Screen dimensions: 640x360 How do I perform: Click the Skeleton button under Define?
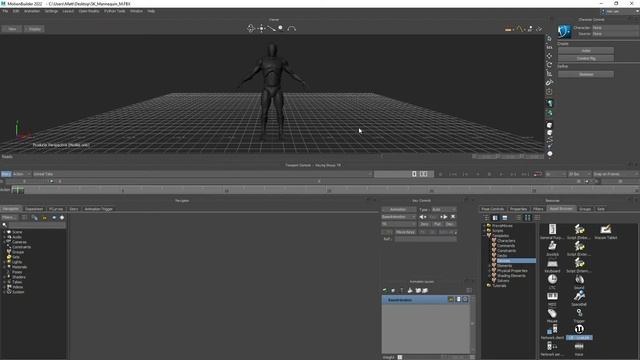click(x=586, y=74)
